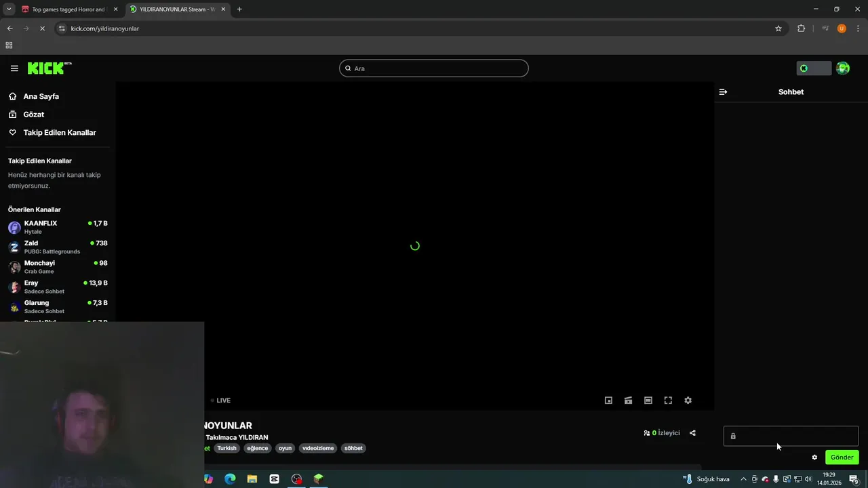Select the eğlence tag
The image size is (868, 488).
tap(258, 448)
